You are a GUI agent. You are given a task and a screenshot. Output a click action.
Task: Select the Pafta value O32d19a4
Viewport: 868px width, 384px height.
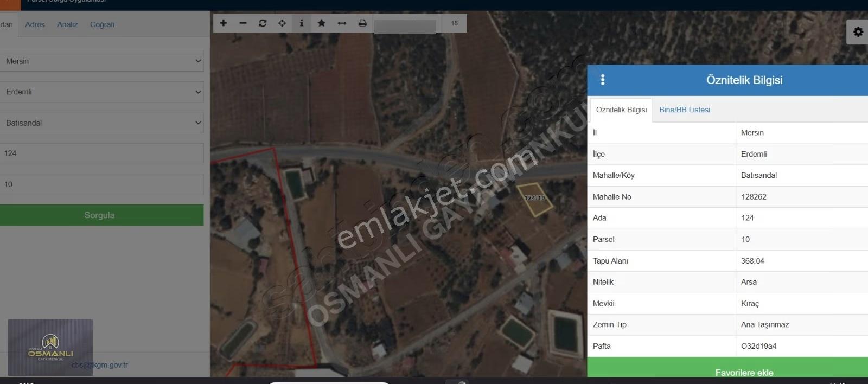[758, 346]
